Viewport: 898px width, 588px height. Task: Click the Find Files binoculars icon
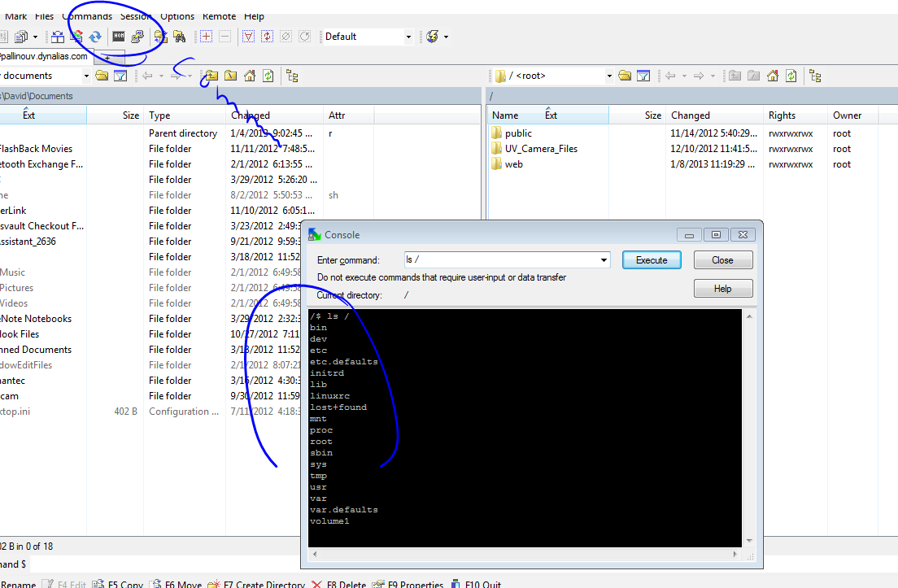click(x=180, y=37)
